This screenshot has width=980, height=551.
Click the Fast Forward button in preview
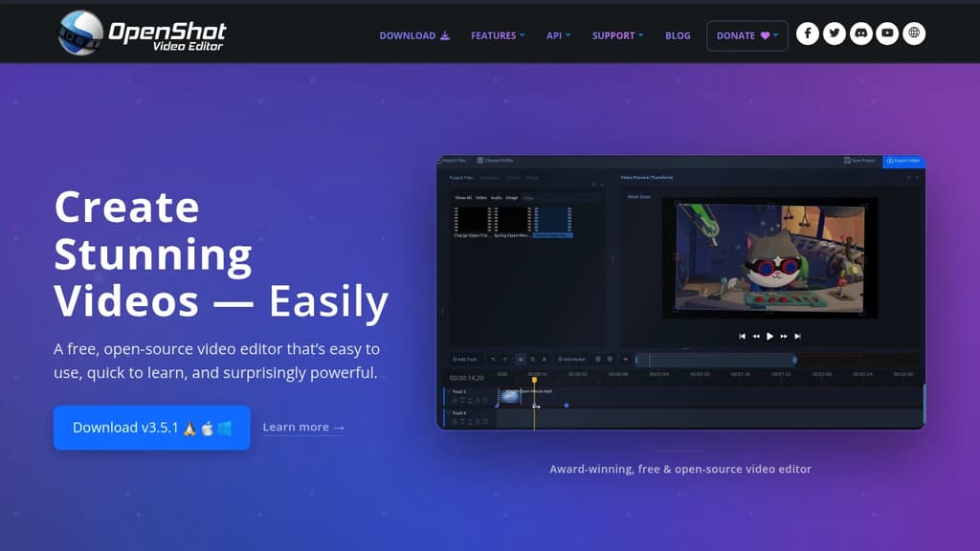coord(783,336)
